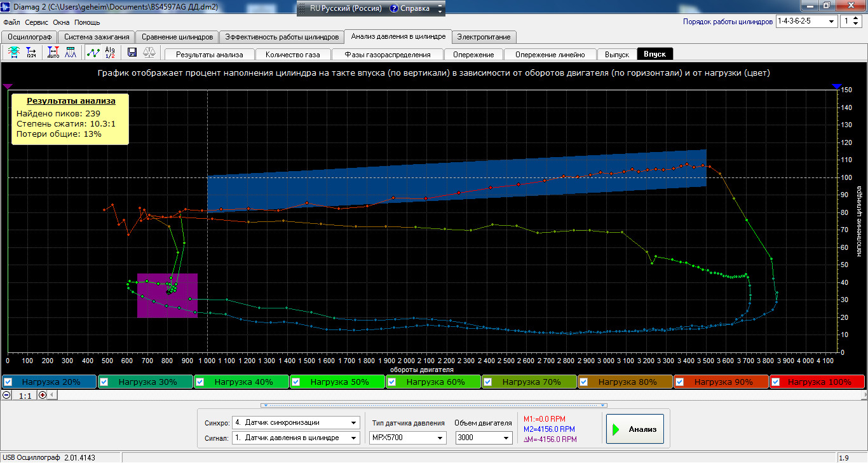This screenshot has width=868, height=463.
Task: Click the balance scales toolbar icon
Action: point(150,53)
